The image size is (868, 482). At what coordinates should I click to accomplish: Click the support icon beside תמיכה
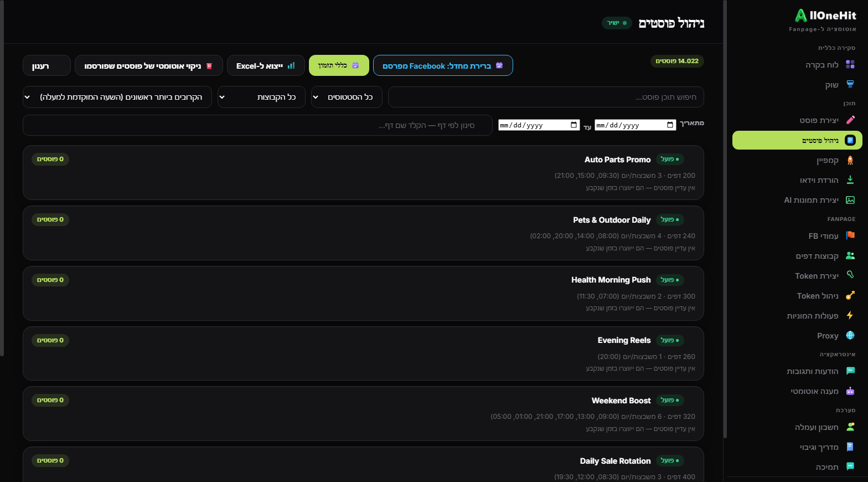click(850, 467)
